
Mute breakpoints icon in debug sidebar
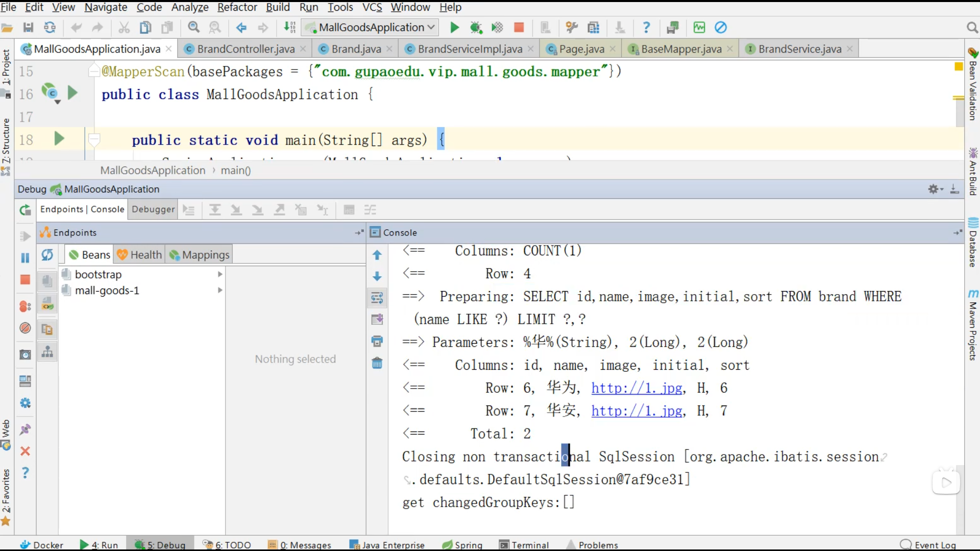pyautogui.click(x=25, y=328)
